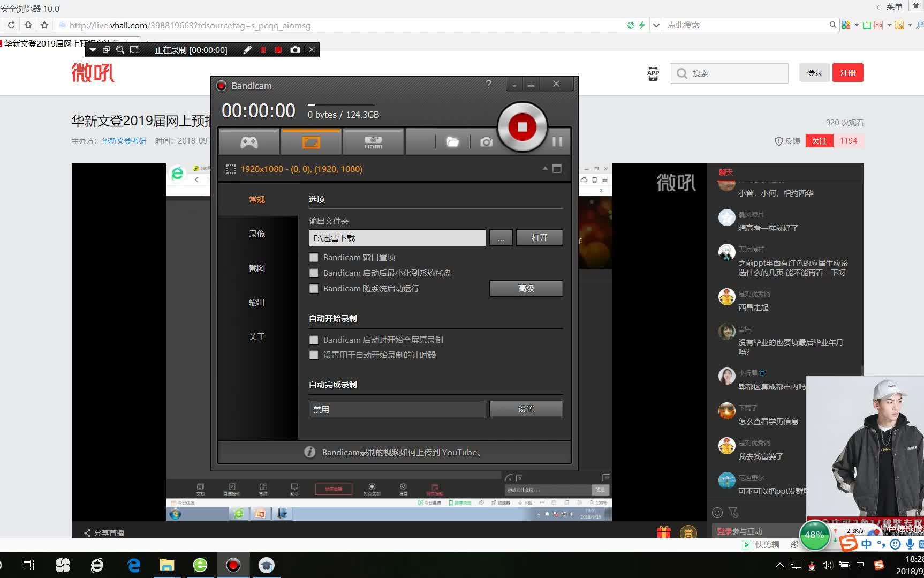Pause with red pause icon on recording bar
Image resolution: width=924 pixels, height=578 pixels.
(263, 50)
